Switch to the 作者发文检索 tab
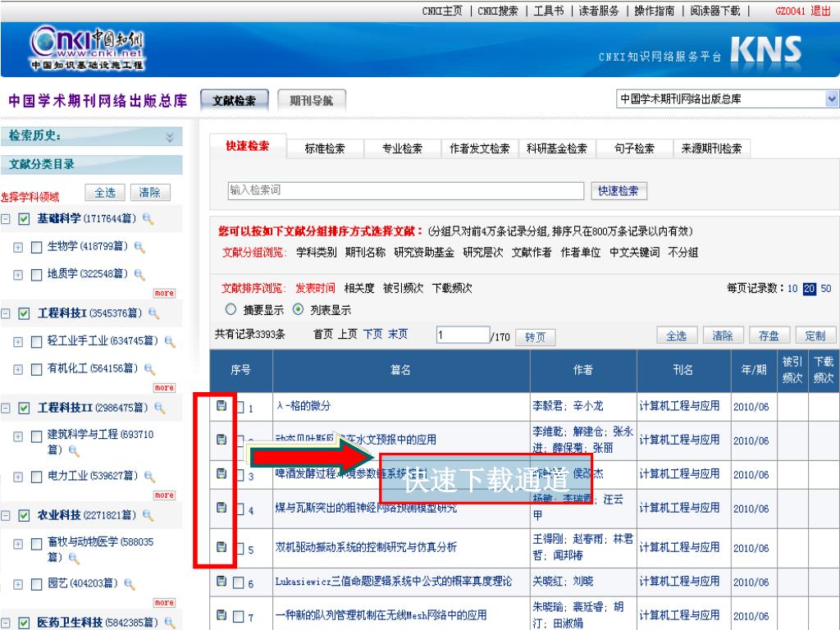 point(479,148)
